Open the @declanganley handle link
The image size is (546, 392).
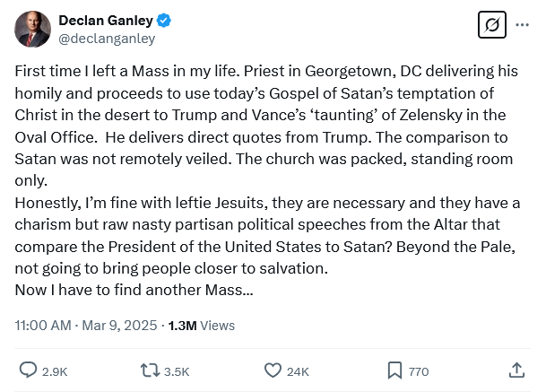(x=107, y=39)
